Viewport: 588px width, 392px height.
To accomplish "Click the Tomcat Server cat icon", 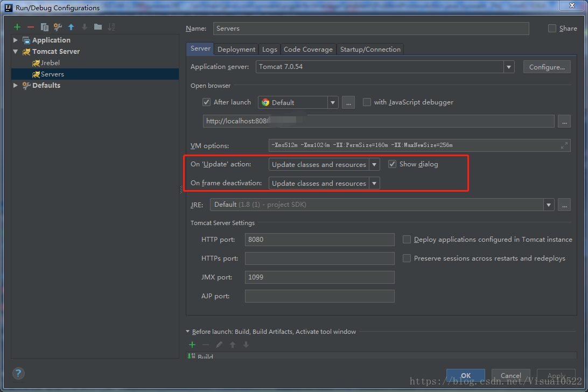I will [x=26, y=52].
